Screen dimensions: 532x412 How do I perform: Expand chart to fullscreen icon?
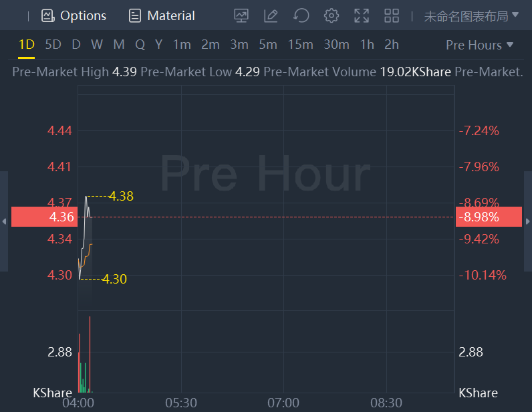pyautogui.click(x=362, y=15)
